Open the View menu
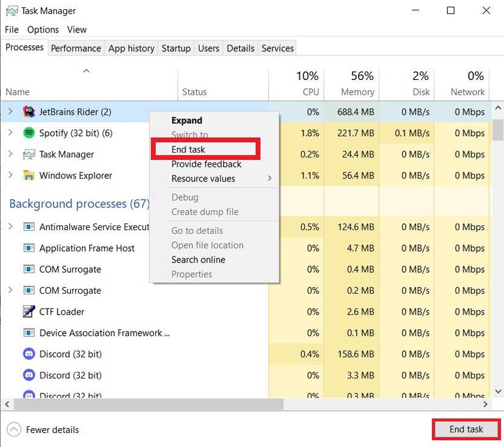This screenshot has width=504, height=447. coord(76,29)
